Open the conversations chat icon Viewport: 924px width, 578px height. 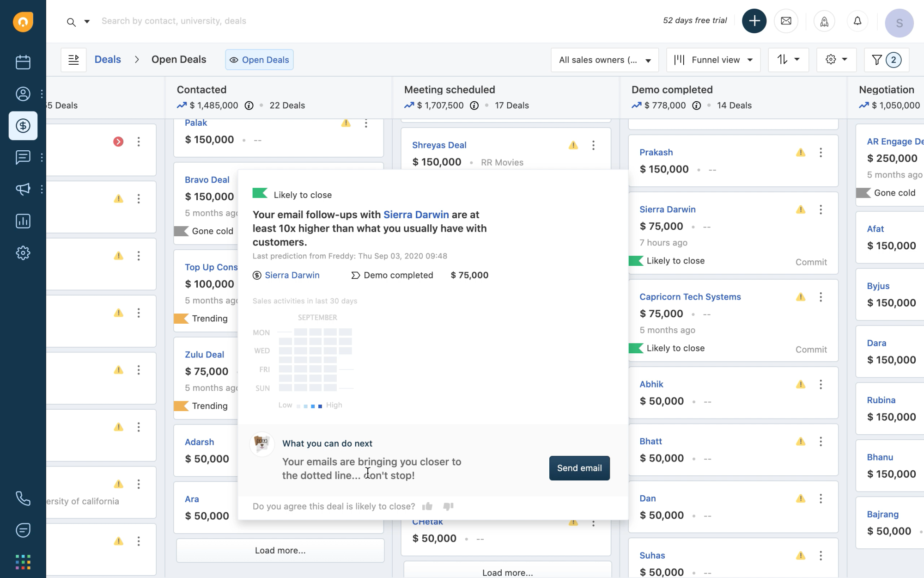pyautogui.click(x=23, y=157)
